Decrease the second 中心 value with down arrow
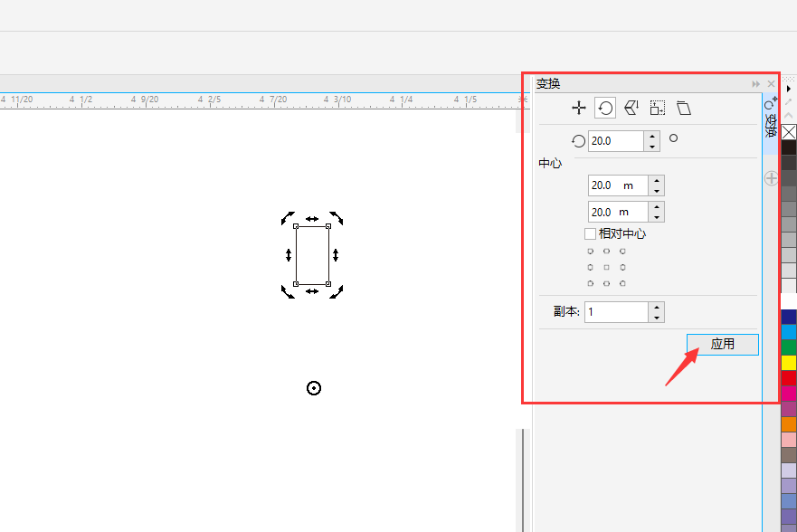 coord(657,217)
